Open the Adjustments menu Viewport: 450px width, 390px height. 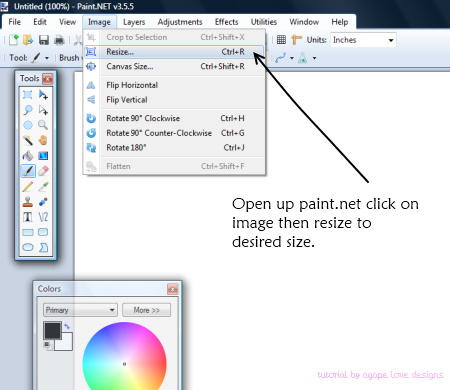pos(180,22)
